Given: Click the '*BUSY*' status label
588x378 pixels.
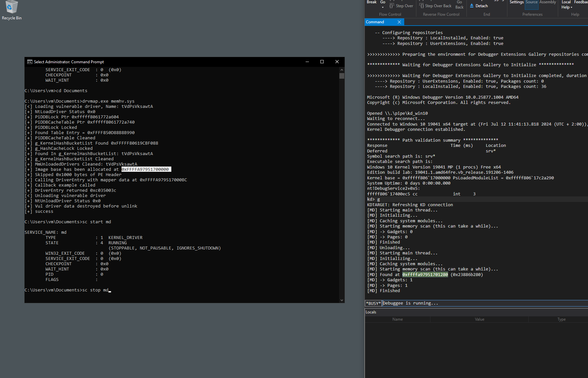Looking at the screenshot, I should tap(373, 303).
